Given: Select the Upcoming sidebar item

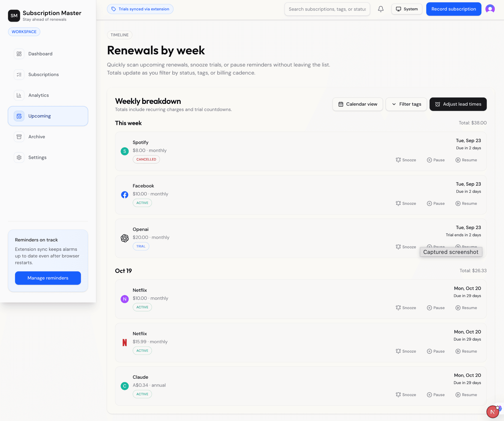Looking at the screenshot, I should [48, 116].
